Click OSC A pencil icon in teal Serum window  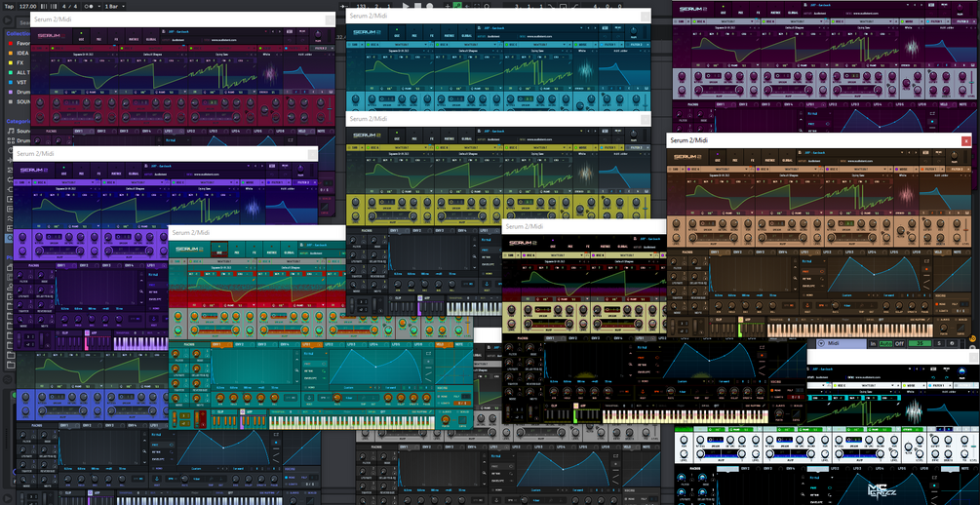pyautogui.click(x=254, y=280)
